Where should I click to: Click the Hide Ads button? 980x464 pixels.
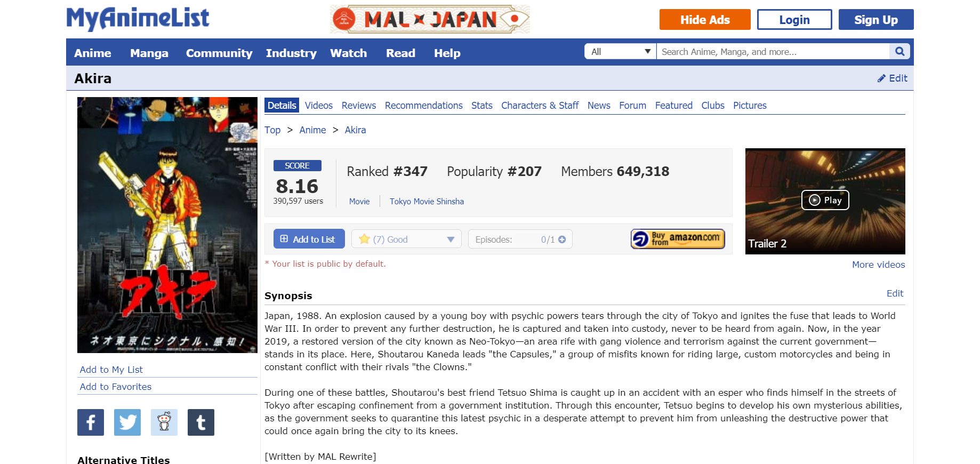pos(704,20)
